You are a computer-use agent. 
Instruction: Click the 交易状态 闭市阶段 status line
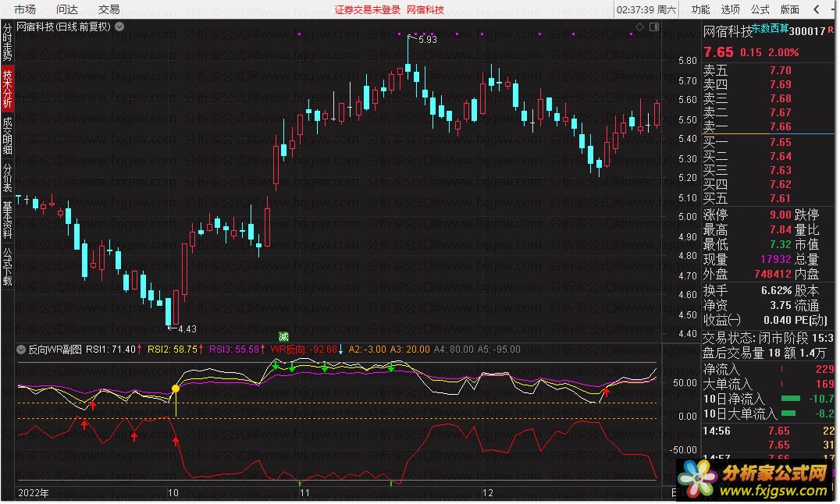768,338
